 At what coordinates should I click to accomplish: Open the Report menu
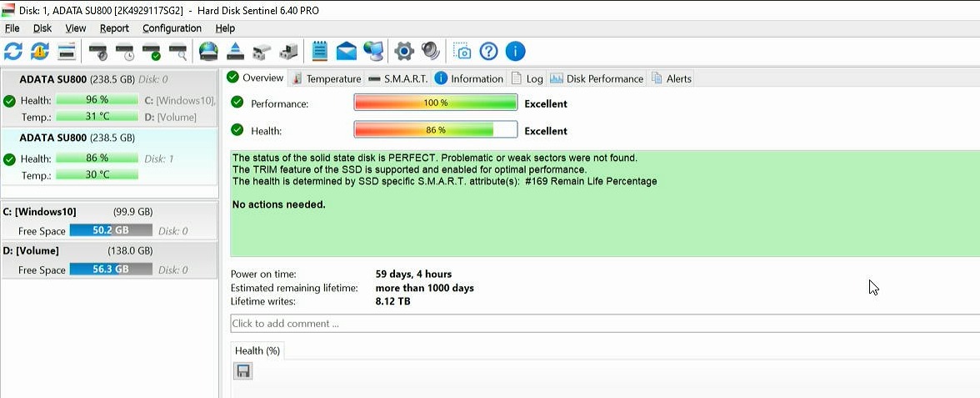(114, 28)
